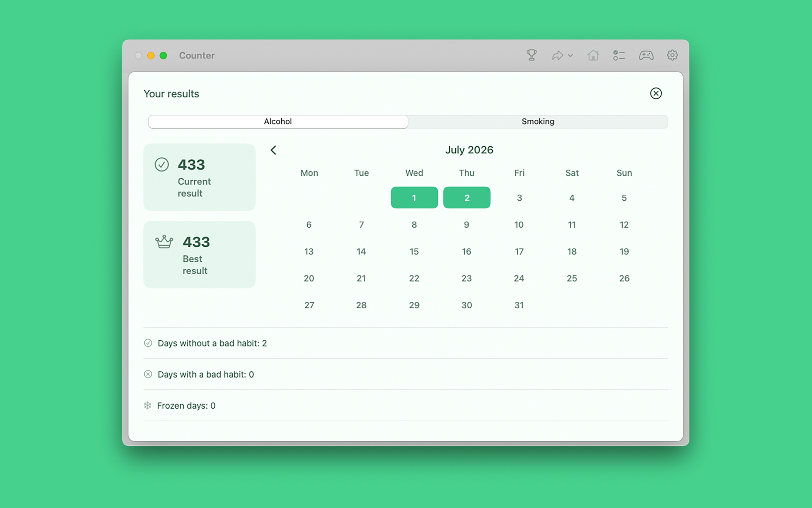The height and width of the screenshot is (508, 812).
Task: Switch to the Alcohol tab
Action: point(278,122)
